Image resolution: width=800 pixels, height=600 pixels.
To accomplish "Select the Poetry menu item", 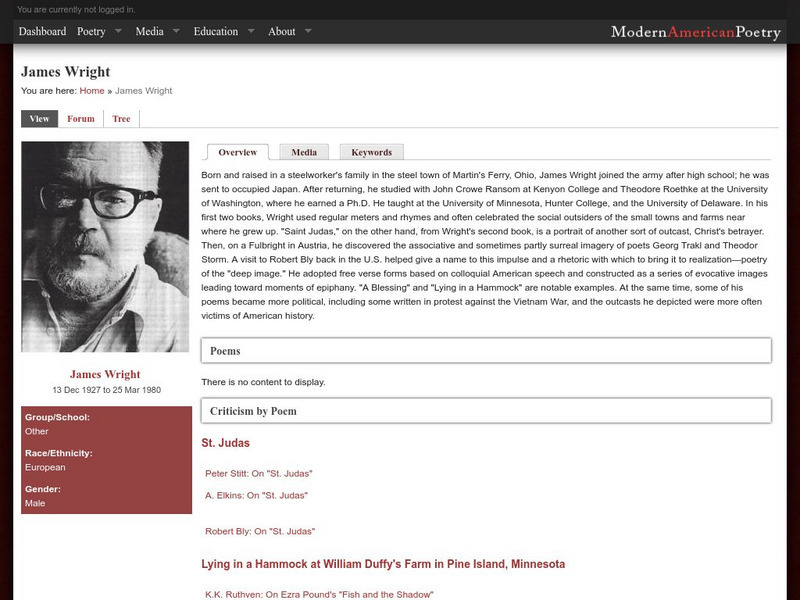I will click(92, 31).
